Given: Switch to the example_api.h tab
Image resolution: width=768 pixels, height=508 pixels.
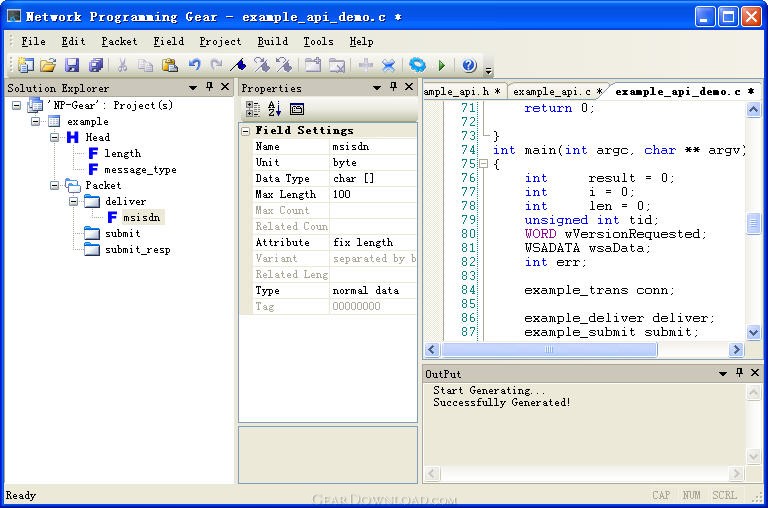Looking at the screenshot, I should pyautogui.click(x=463, y=92).
